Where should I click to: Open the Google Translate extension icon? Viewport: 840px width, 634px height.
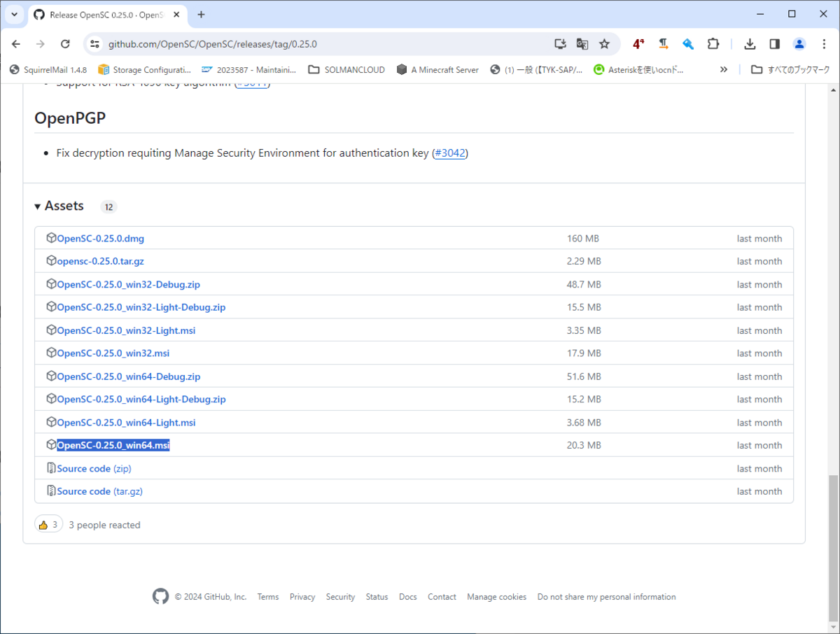click(x=582, y=43)
